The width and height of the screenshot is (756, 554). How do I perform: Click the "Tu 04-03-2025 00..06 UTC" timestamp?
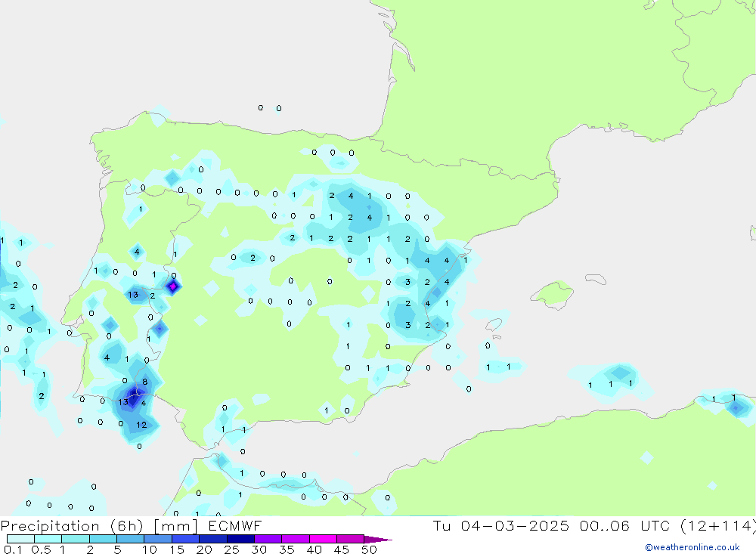(x=552, y=525)
